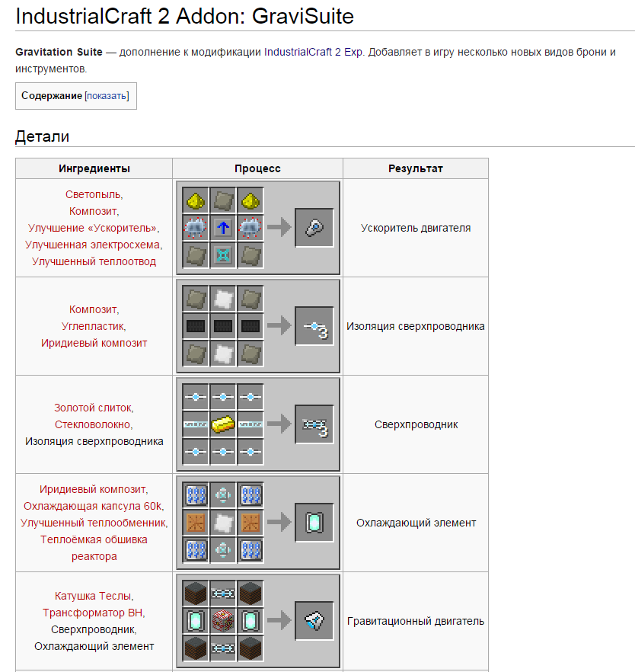
Task: Click the Охлаждающий элемент result cell text
Action: (416, 523)
